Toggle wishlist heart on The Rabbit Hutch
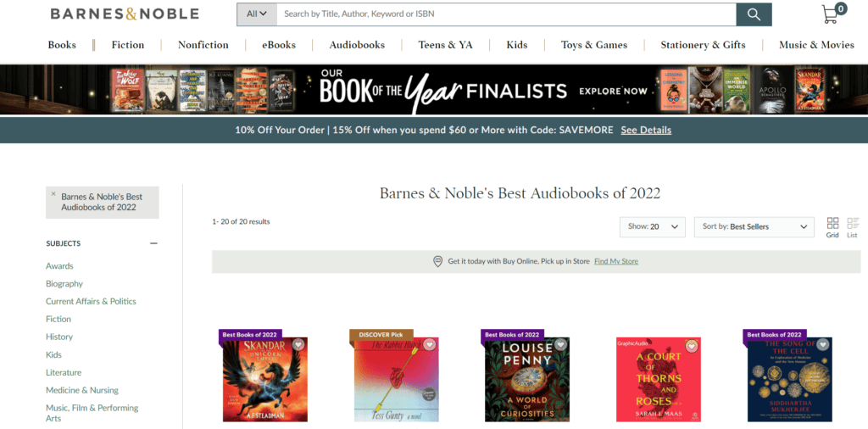The height and width of the screenshot is (429, 868). 429,345
